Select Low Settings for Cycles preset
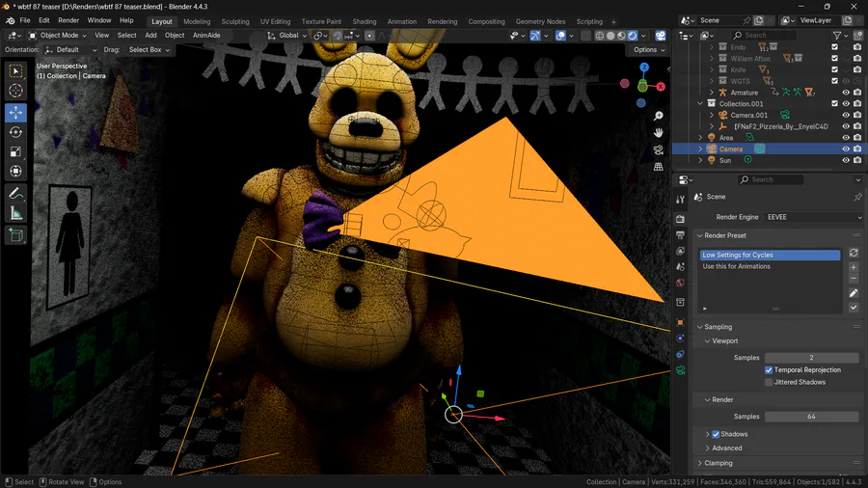 tap(770, 255)
